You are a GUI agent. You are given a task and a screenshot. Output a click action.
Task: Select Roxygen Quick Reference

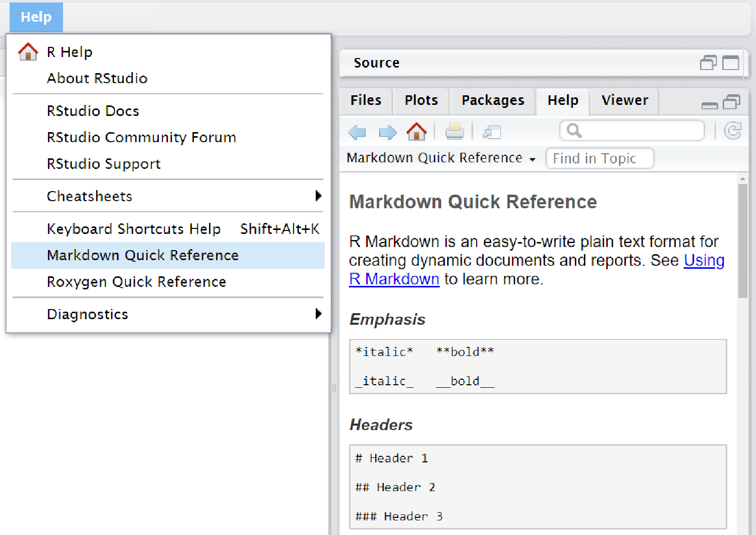pyautogui.click(x=168, y=282)
